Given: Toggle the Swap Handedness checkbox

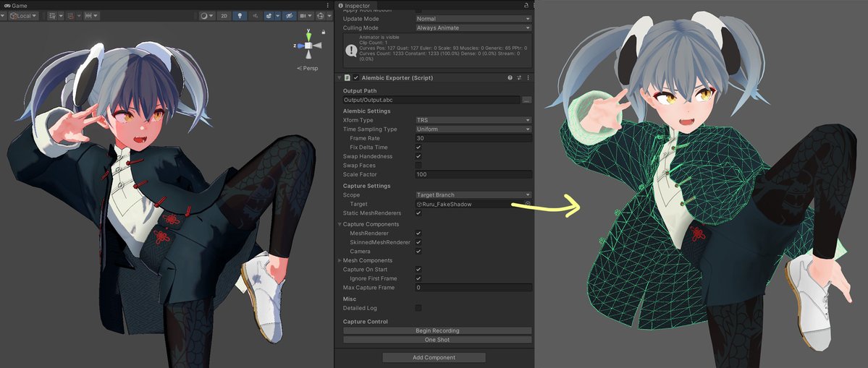Looking at the screenshot, I should 418,156.
